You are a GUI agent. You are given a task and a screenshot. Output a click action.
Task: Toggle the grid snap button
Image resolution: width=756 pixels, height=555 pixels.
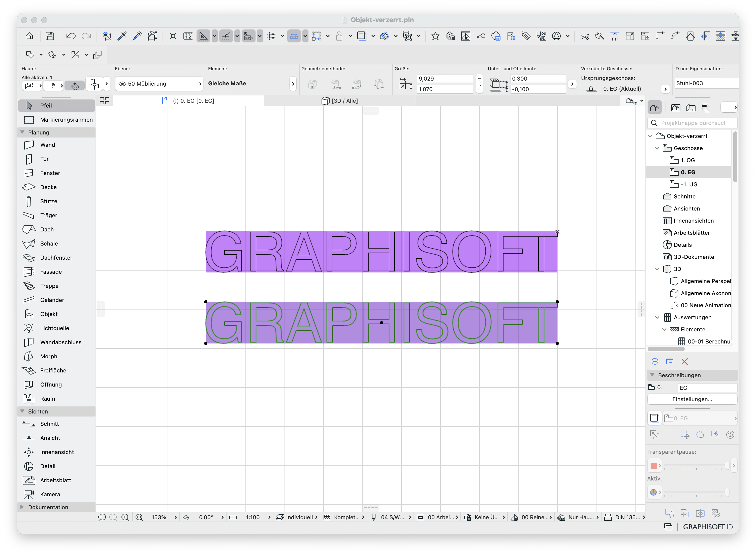click(271, 36)
